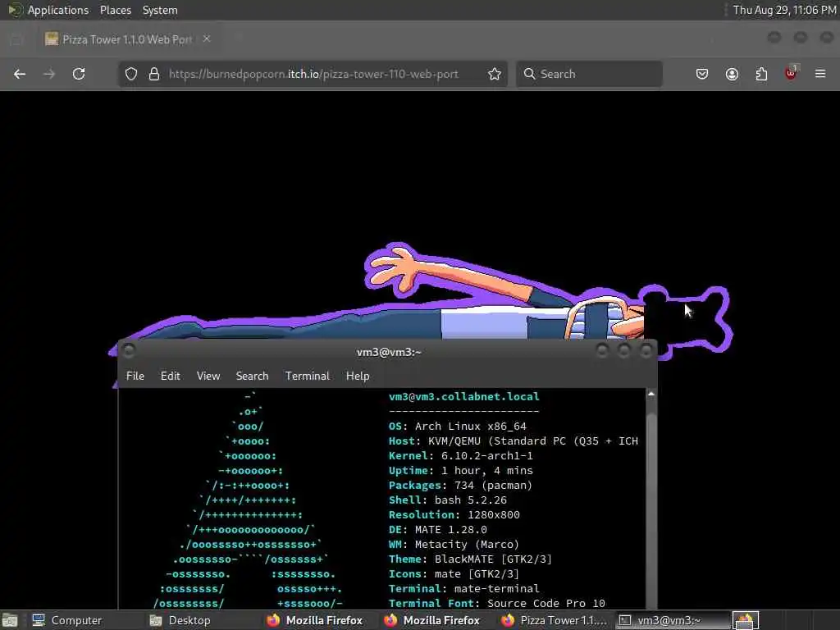
Task: Close the Pizza Tower browser tab
Action: [x=207, y=39]
